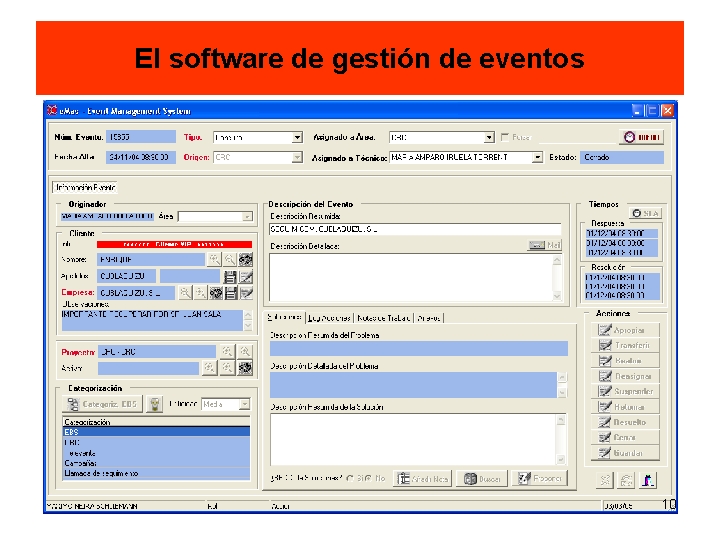The image size is (720, 540).
Task: Click the Buscar button
Action: (x=482, y=478)
